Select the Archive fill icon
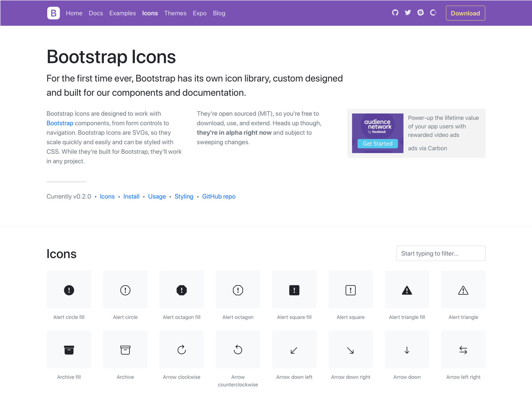Screen dimensions: 532x396 69,349
